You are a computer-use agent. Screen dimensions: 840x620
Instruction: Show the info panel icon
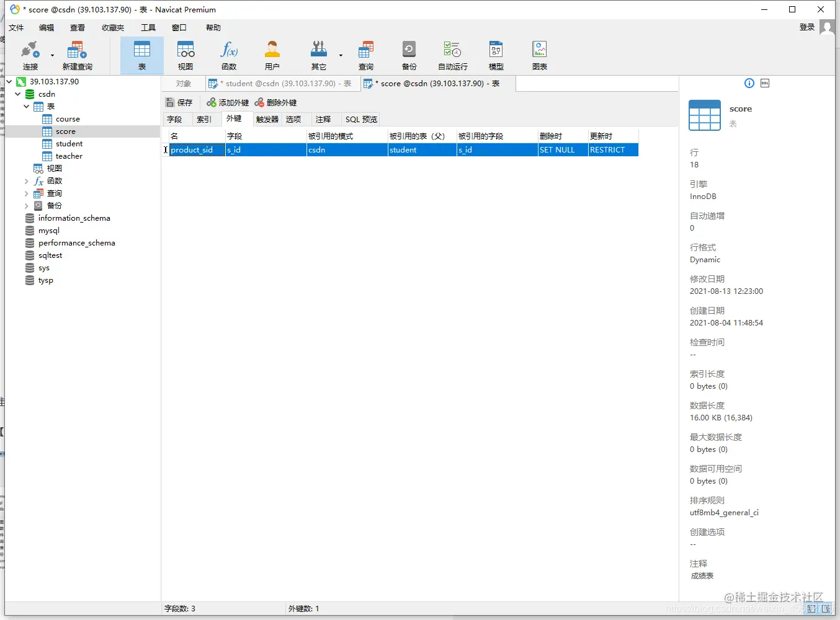pos(749,83)
